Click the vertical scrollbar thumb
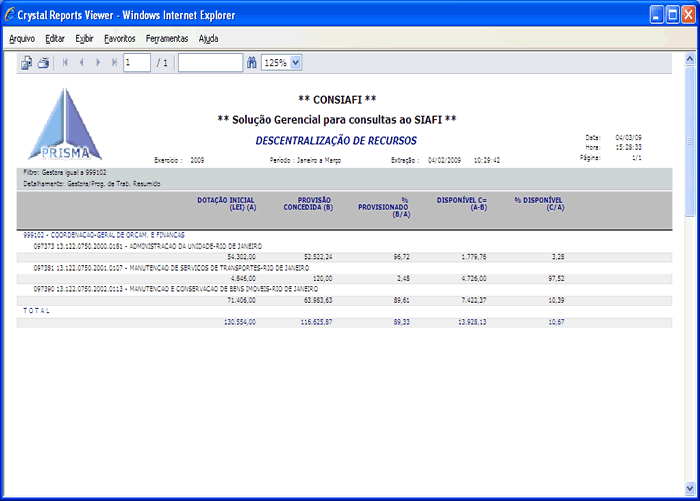700x501 pixels. pyautogui.click(x=690, y=141)
